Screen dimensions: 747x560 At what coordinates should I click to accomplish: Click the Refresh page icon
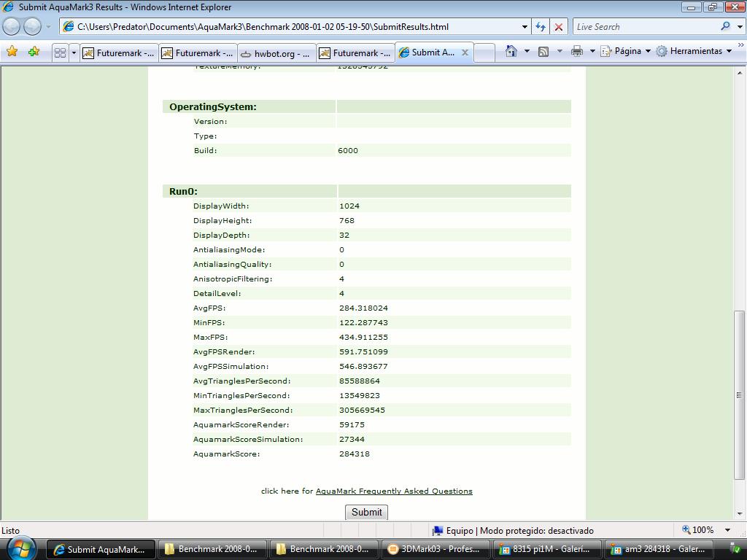541,27
